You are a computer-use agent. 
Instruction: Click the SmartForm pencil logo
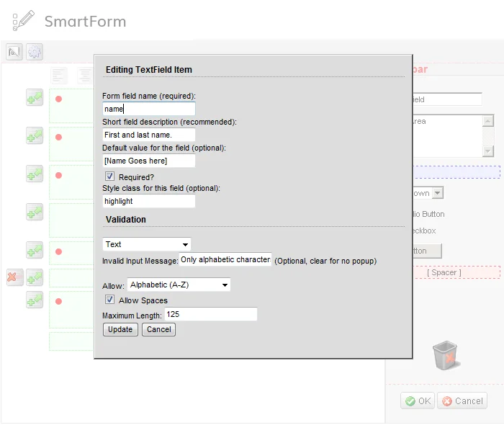23,21
